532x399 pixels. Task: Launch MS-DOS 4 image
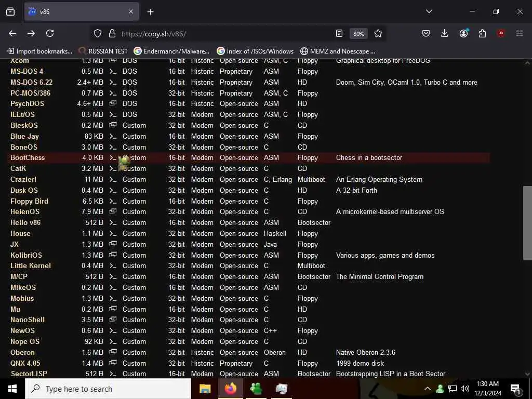click(27, 72)
